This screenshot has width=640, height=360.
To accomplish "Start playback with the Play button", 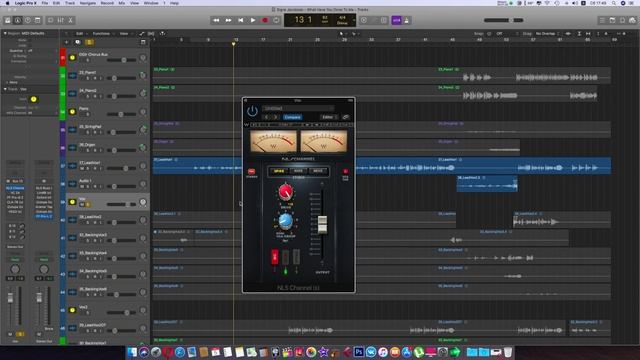I will coord(253,20).
